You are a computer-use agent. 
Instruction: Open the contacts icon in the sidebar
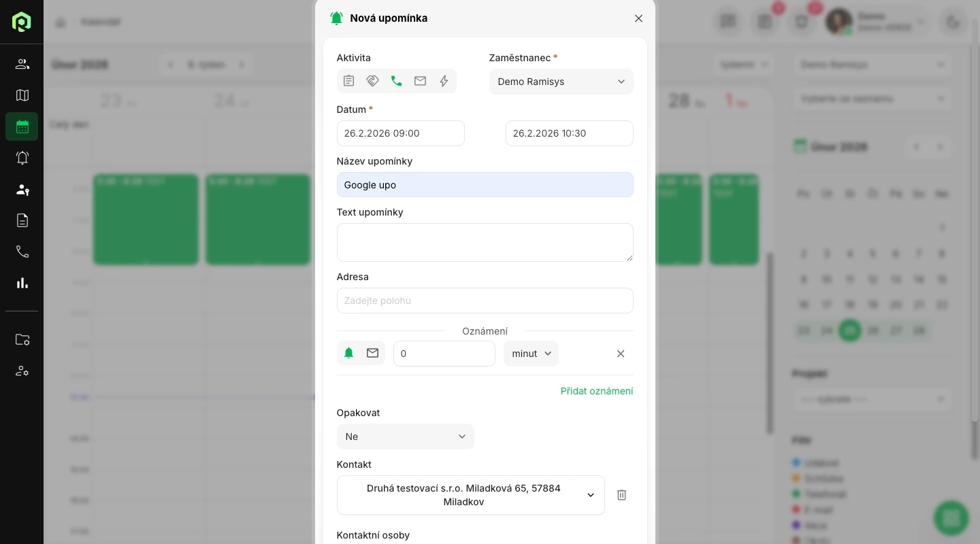tap(22, 64)
